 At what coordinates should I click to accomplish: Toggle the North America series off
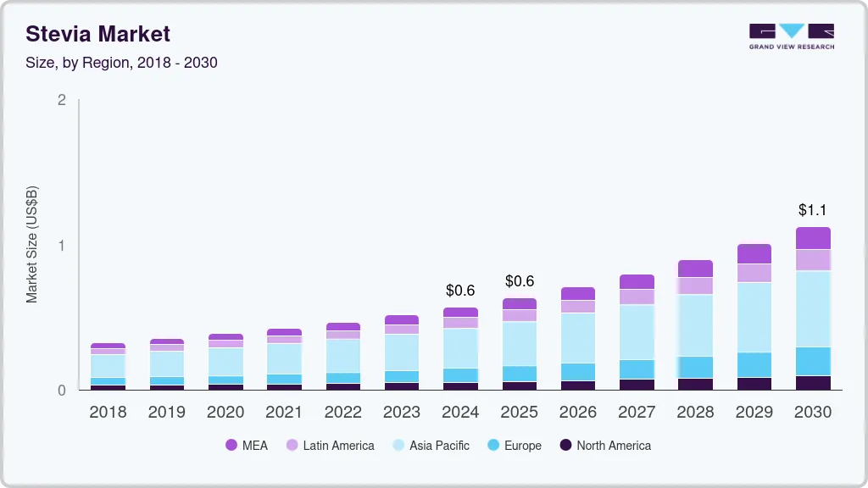(565, 446)
